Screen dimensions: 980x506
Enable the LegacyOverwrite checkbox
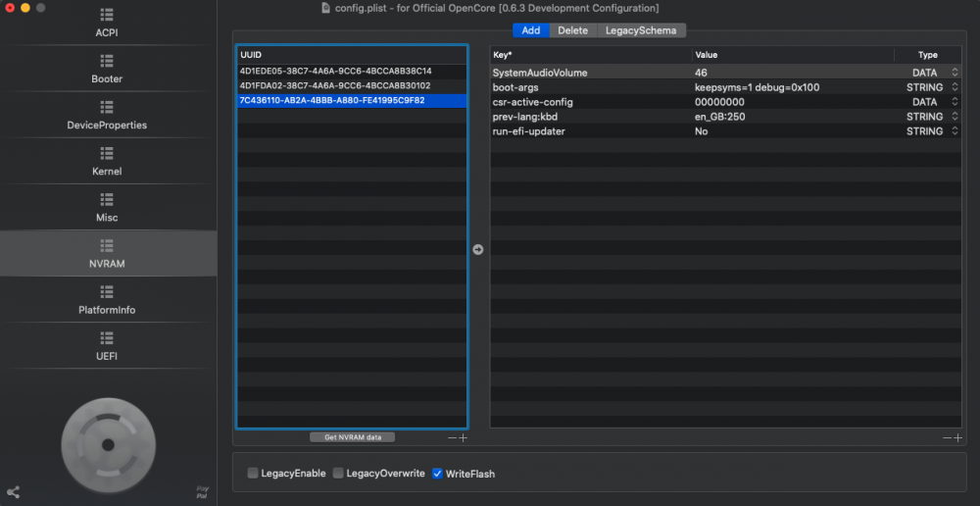(338, 474)
